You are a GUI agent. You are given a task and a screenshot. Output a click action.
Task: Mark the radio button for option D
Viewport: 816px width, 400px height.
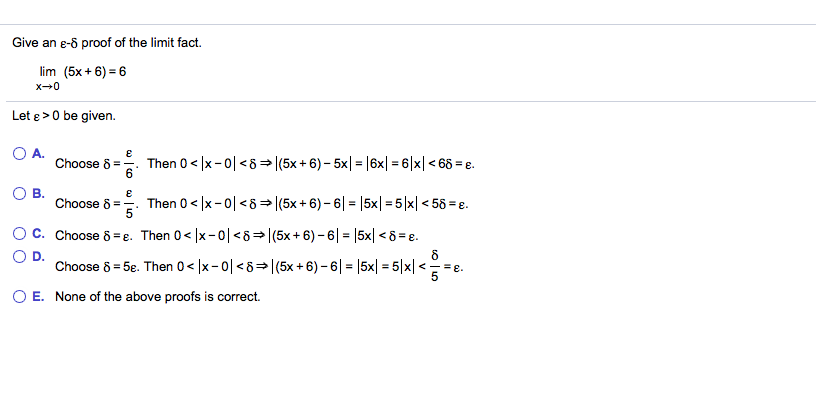[x=19, y=256]
